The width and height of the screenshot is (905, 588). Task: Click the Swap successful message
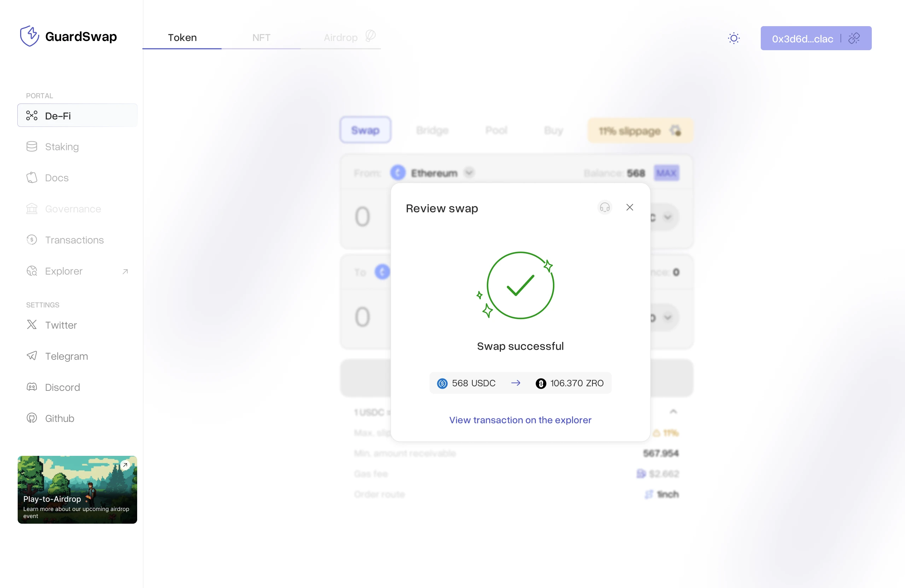(x=520, y=346)
